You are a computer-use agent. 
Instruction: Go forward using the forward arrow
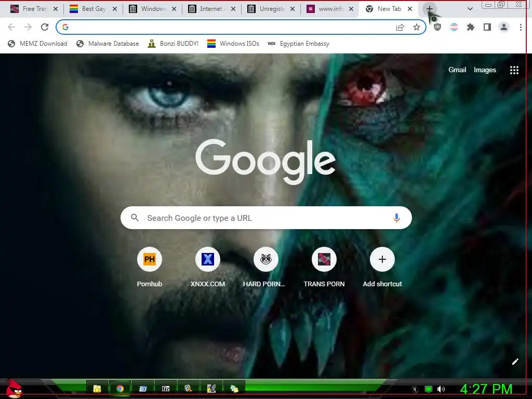coord(28,27)
